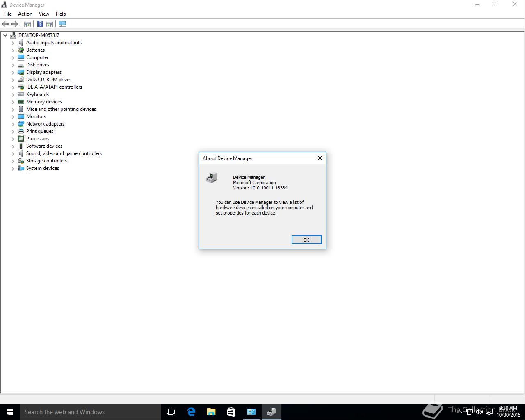Select the Software devices tree label
Screen dimensions: 525x420
(44, 146)
